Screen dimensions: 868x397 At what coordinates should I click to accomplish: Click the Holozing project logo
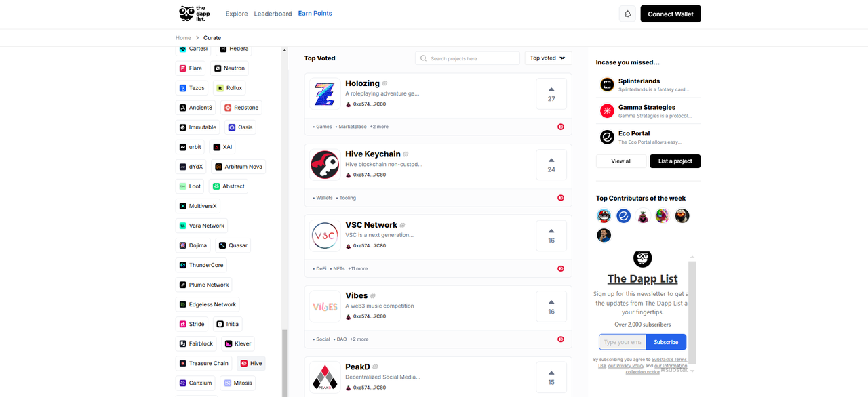pos(325,93)
